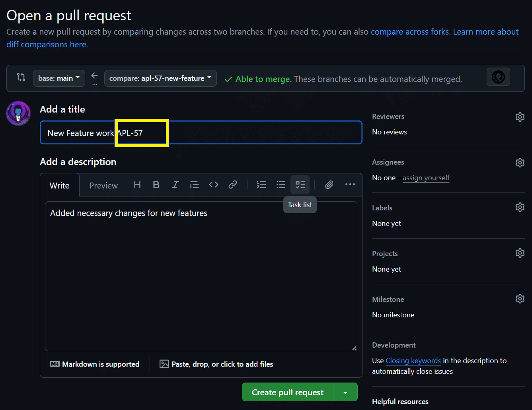Open the compare branch dropdown
Viewport: 532px width, 410px height.
click(160, 78)
